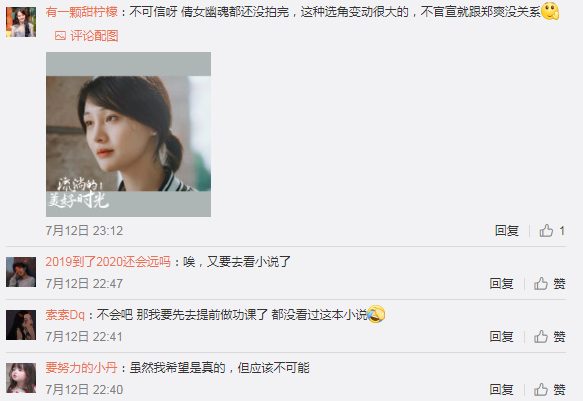Screen dimensions: 583x401
Task: Click the 评论配图 picture icon
Action: [x=60, y=36]
